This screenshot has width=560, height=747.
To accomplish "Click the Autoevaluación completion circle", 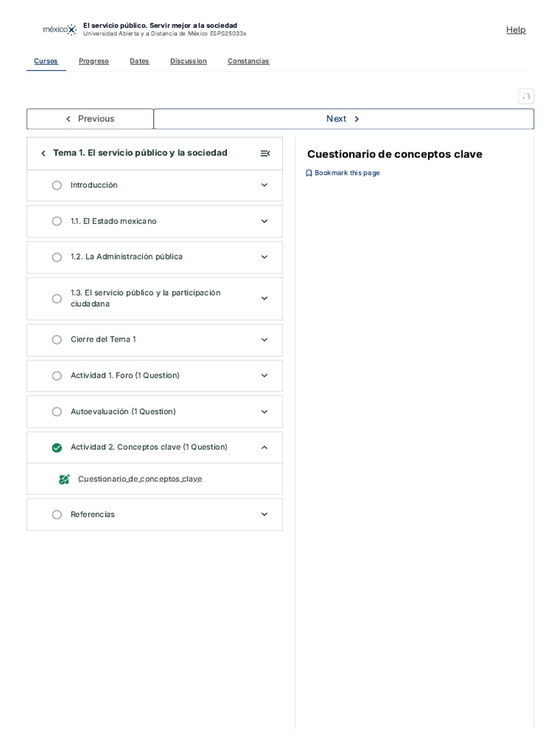I will pyautogui.click(x=57, y=412).
